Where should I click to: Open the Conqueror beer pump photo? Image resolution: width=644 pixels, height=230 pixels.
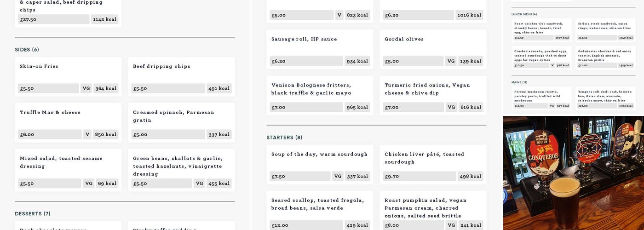573,173
